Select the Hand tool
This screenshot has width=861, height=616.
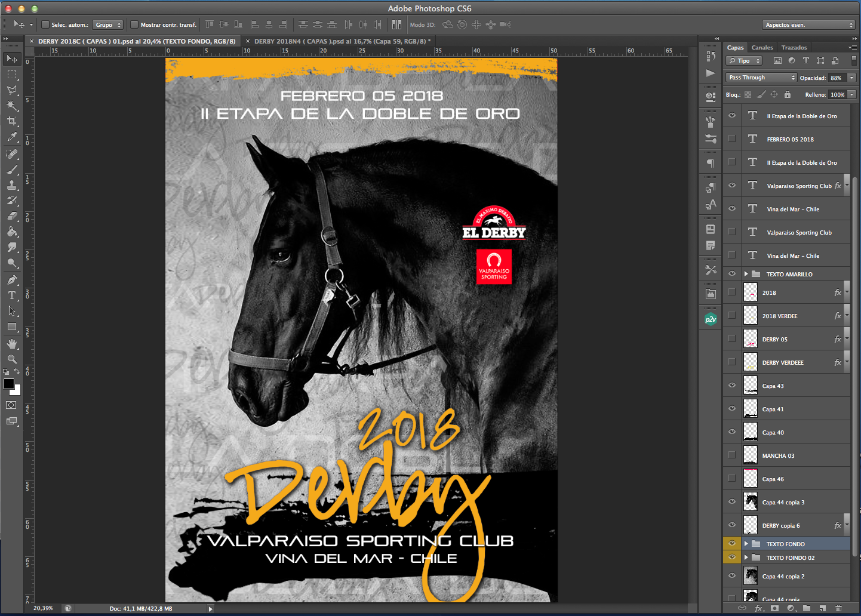(11, 344)
